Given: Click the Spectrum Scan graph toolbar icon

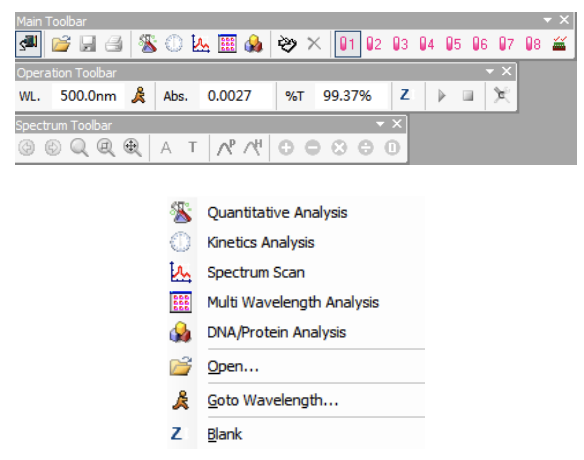Looking at the screenshot, I should tap(200, 44).
